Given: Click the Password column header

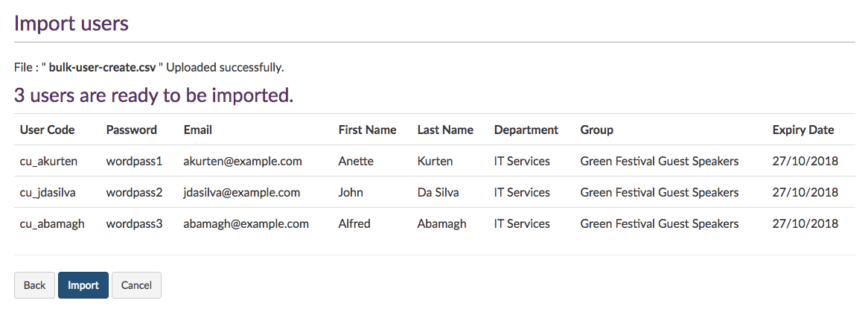Looking at the screenshot, I should (x=132, y=130).
